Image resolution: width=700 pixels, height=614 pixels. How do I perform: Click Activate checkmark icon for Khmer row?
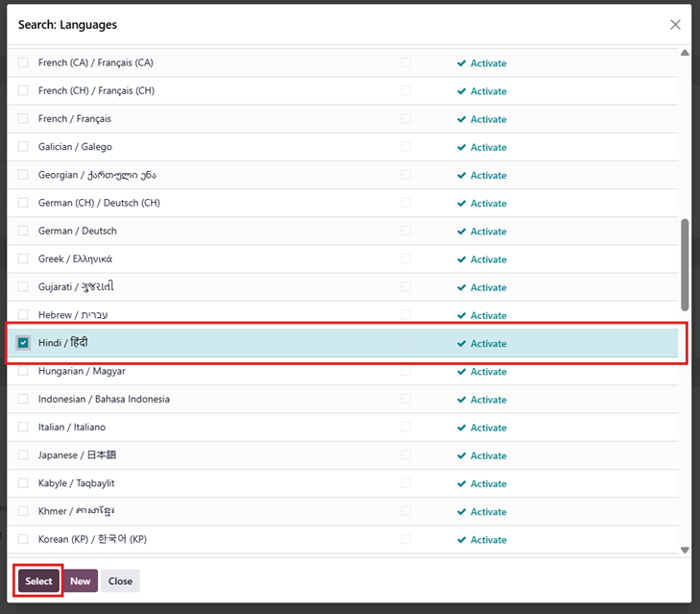tap(462, 512)
